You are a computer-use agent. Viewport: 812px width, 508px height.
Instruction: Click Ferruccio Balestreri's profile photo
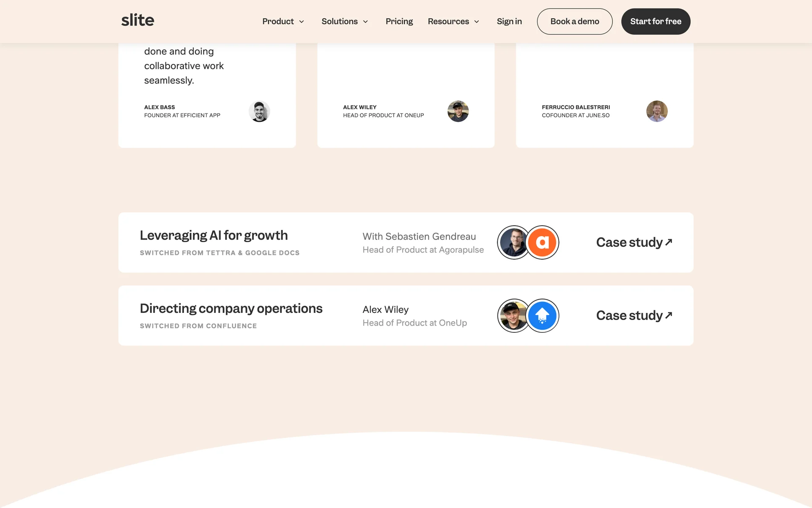657,111
